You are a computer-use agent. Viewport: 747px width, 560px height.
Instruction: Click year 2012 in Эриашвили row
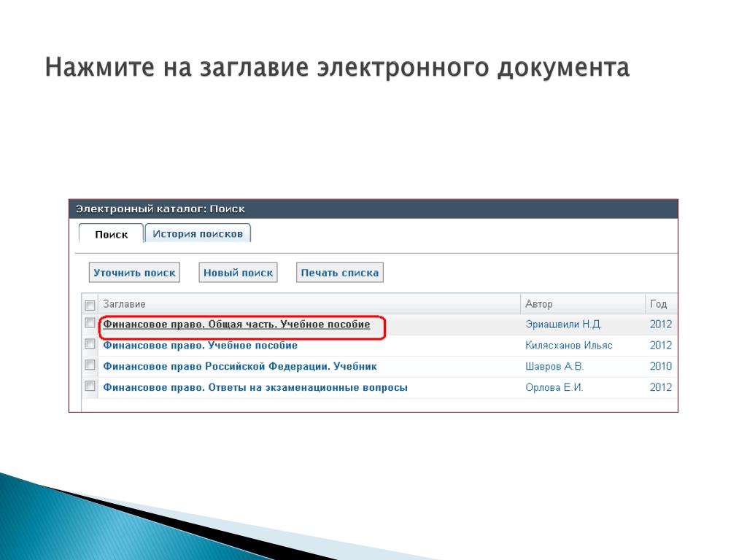pos(661,324)
